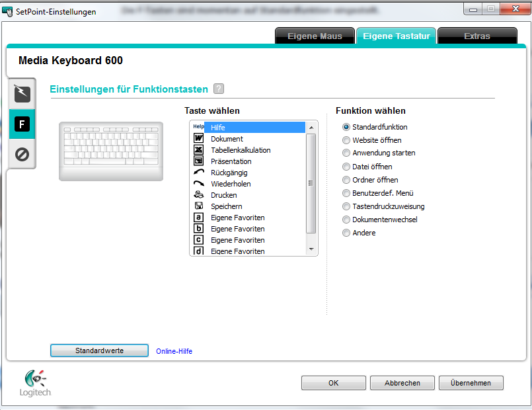Image resolution: width=532 pixels, height=410 pixels.
Task: Select Dokumentenwechsel option
Action: (x=346, y=220)
